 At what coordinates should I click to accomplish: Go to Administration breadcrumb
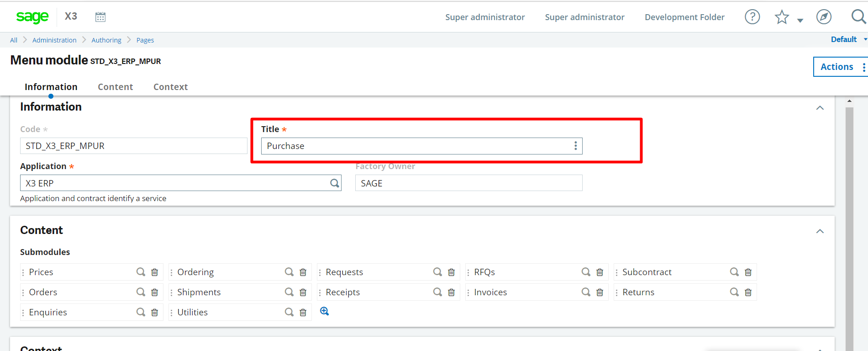54,40
